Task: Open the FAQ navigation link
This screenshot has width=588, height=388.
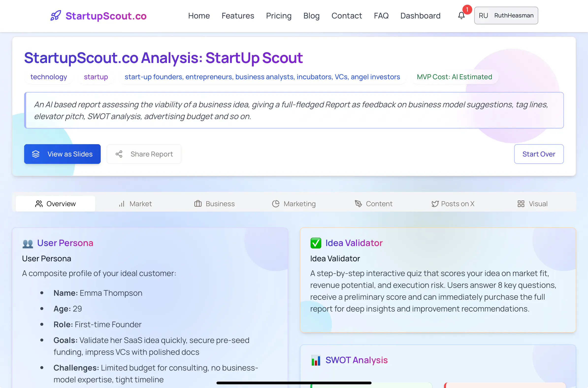Action: [x=381, y=16]
